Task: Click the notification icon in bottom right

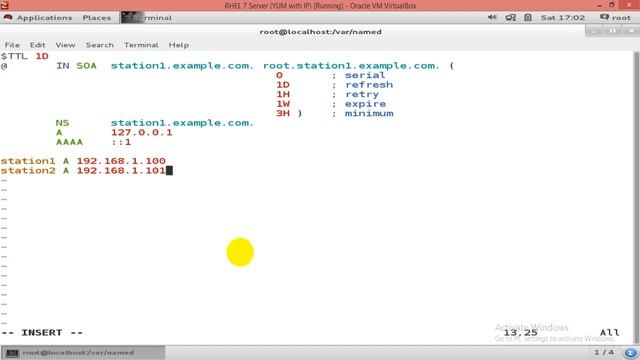Action: [631, 352]
